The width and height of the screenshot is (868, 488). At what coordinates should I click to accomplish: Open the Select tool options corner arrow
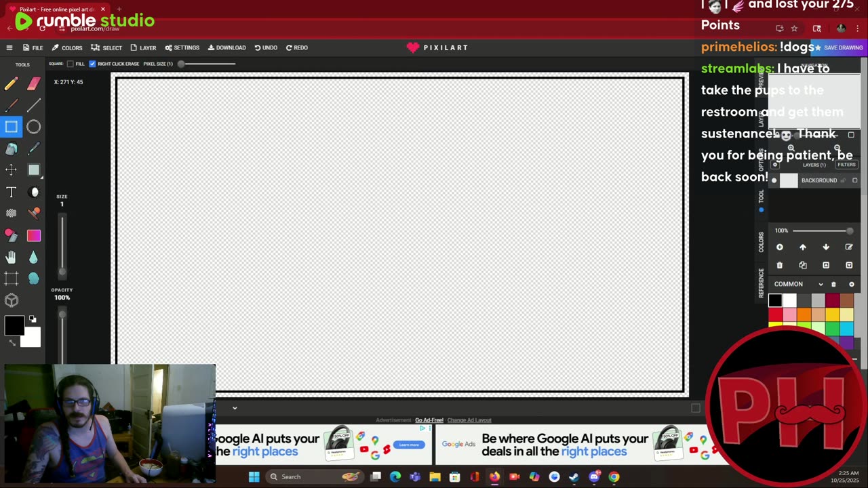pyautogui.click(x=41, y=178)
